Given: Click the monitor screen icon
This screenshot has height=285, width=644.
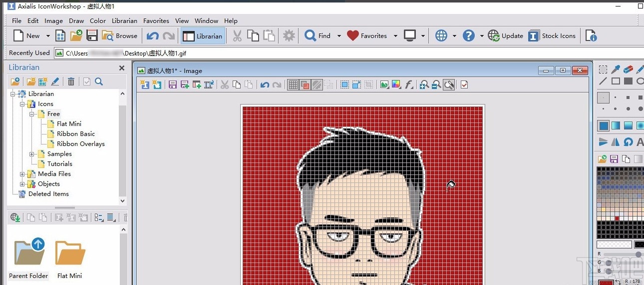Looking at the screenshot, I should click(x=410, y=35).
